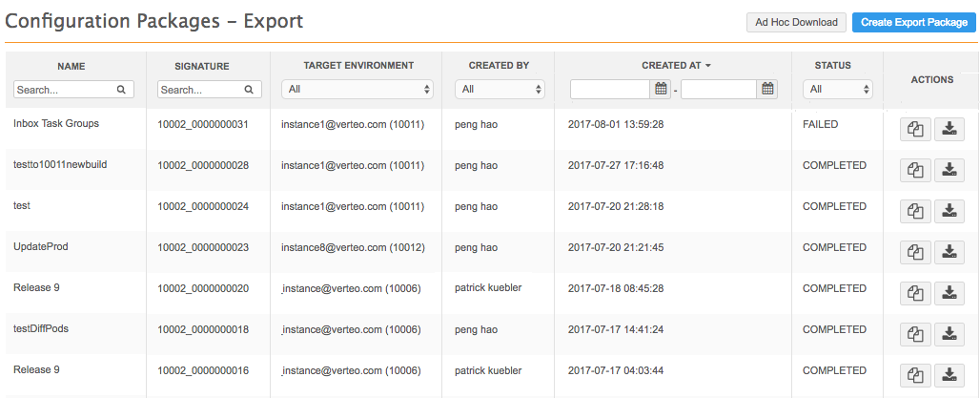The width and height of the screenshot is (980, 398).
Task: Copy the testDiffPods package
Action: 915,334
